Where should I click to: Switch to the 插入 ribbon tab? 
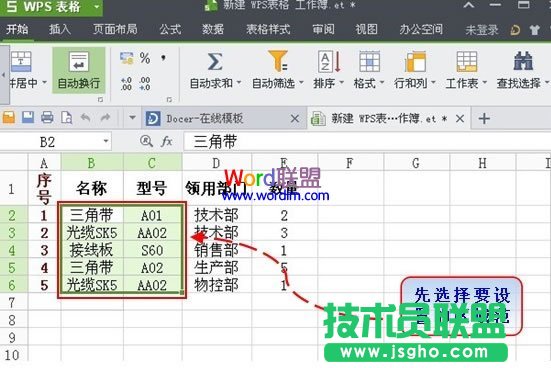point(60,30)
